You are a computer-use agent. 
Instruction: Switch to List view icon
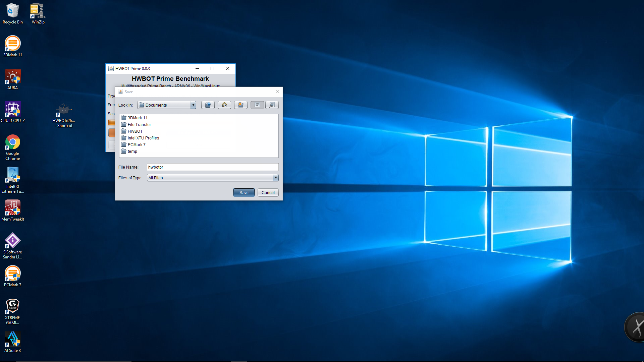click(257, 105)
